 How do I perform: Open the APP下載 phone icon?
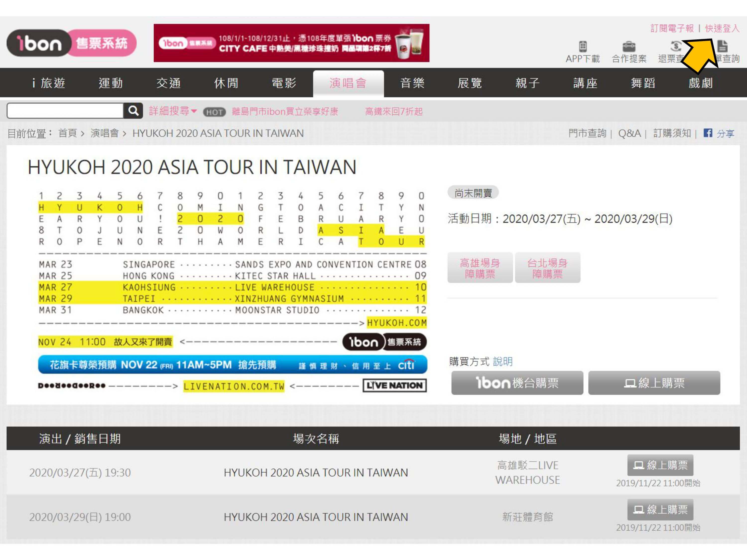click(x=583, y=46)
